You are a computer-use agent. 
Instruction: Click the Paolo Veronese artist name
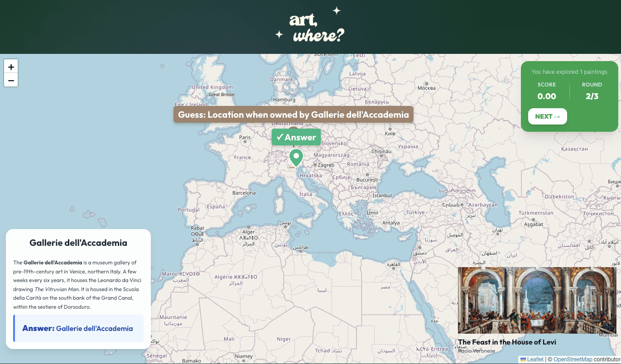point(477,351)
